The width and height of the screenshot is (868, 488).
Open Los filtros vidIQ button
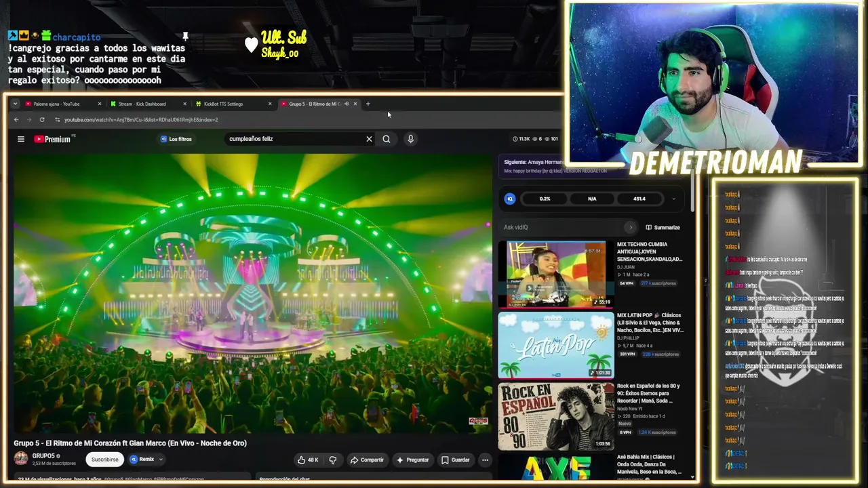pos(176,139)
